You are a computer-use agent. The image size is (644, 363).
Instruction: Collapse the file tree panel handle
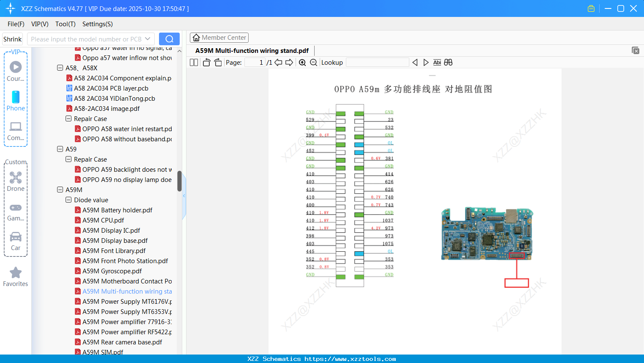click(184, 196)
